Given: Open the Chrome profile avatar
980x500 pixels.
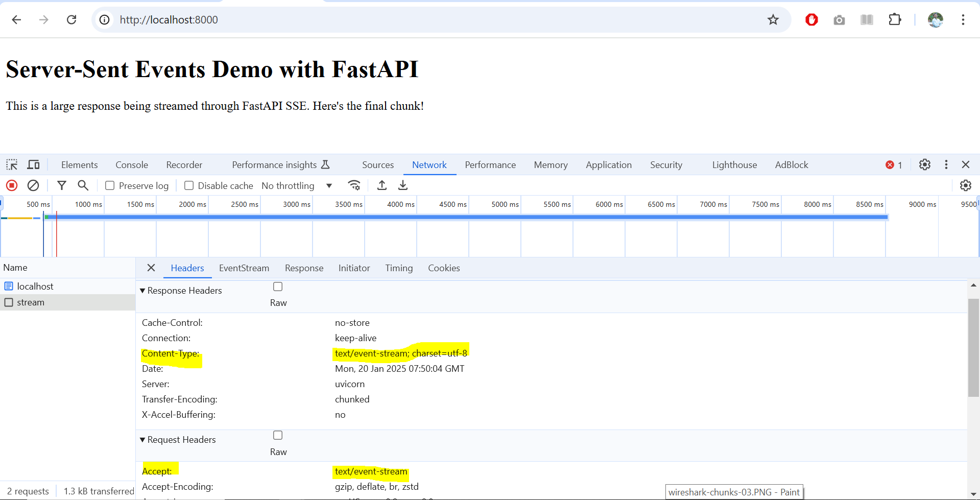Looking at the screenshot, I should pyautogui.click(x=936, y=20).
